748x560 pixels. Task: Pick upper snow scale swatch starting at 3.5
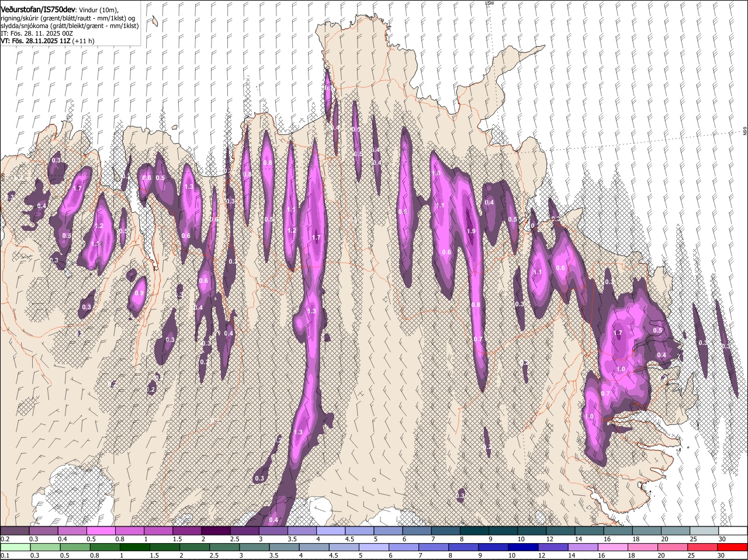click(x=302, y=531)
